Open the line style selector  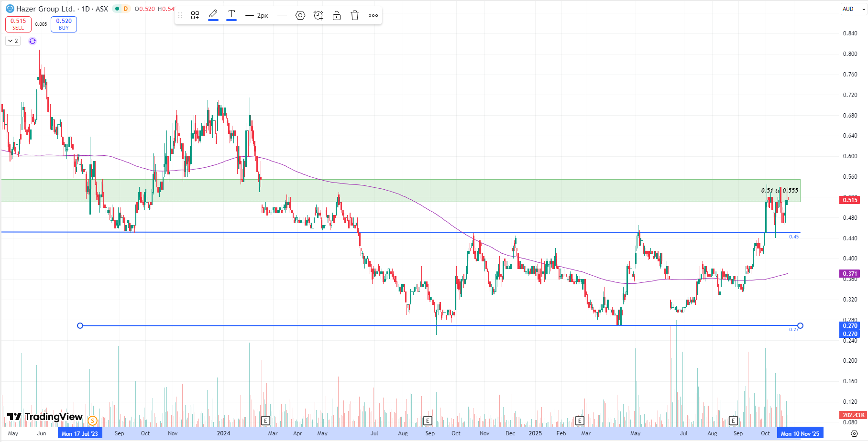(x=282, y=15)
